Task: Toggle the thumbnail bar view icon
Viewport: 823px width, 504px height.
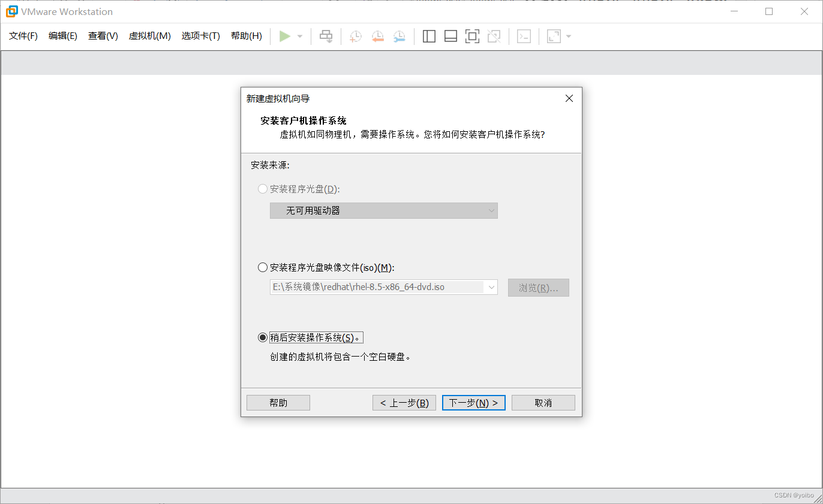Action: pos(450,37)
